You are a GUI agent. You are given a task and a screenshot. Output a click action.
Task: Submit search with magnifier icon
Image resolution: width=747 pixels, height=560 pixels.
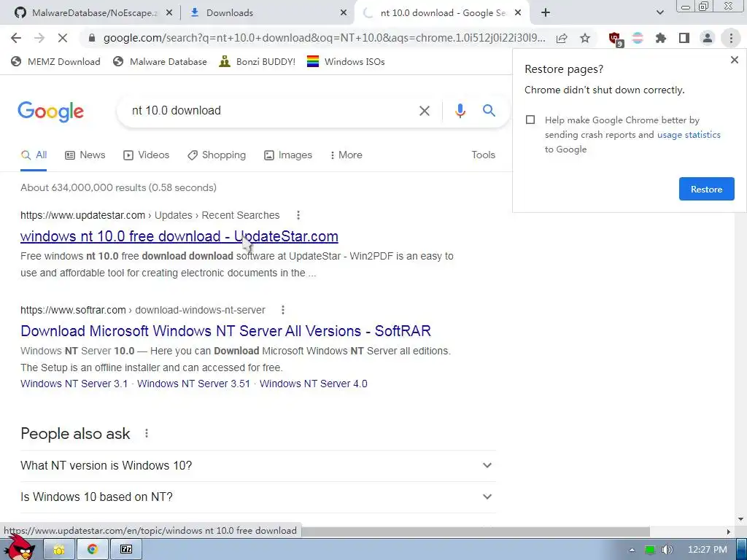click(x=489, y=111)
